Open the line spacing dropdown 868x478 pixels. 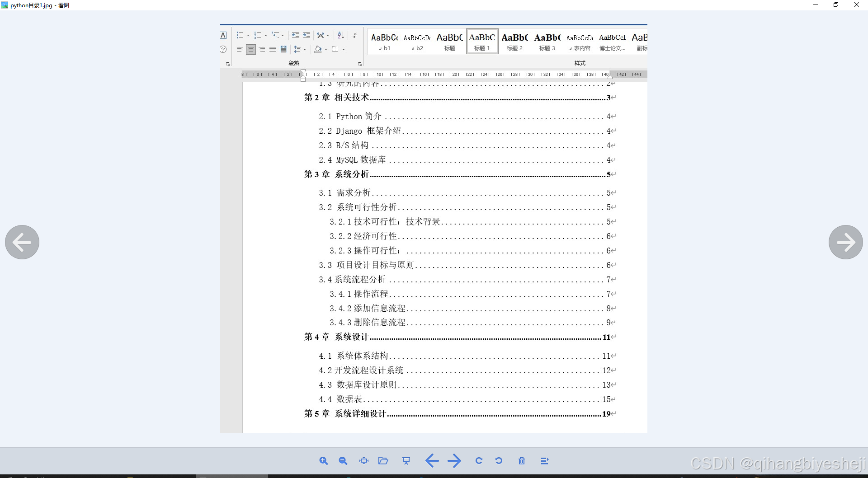click(x=300, y=49)
